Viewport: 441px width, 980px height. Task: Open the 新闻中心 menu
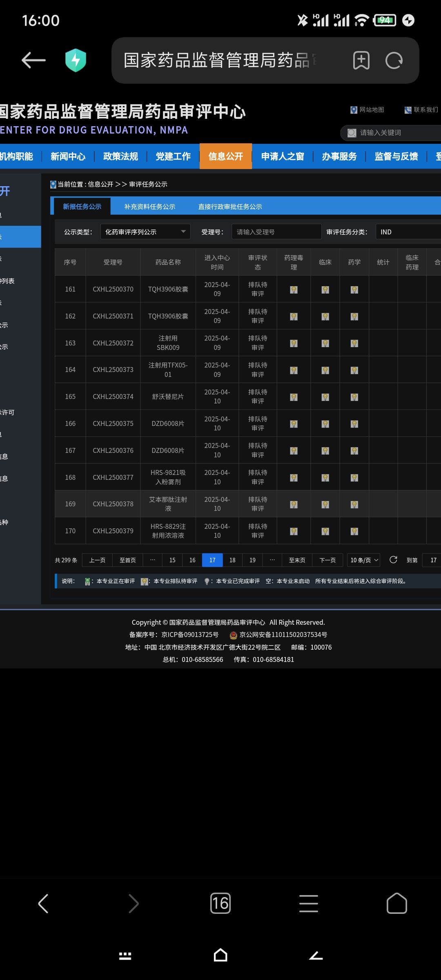point(68,156)
